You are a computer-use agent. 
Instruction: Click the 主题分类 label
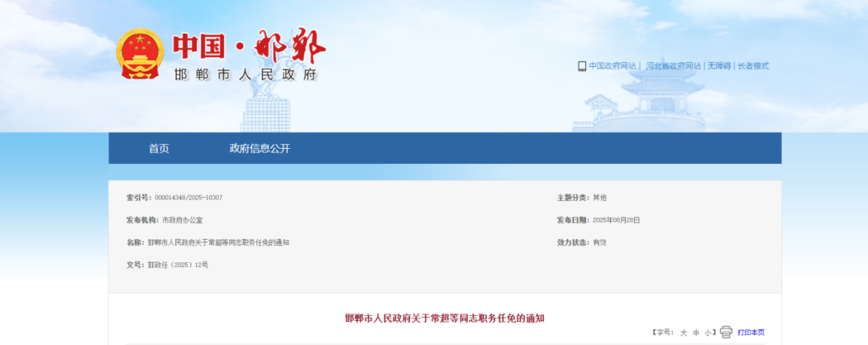click(574, 198)
